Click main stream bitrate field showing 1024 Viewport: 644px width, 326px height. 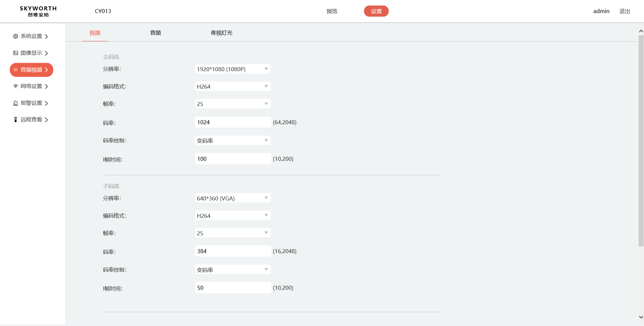(x=233, y=122)
